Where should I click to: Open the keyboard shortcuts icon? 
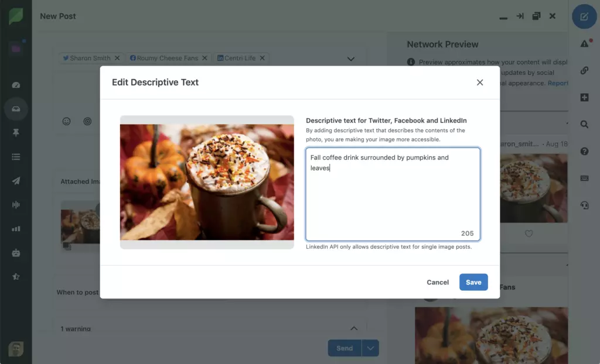point(584,178)
